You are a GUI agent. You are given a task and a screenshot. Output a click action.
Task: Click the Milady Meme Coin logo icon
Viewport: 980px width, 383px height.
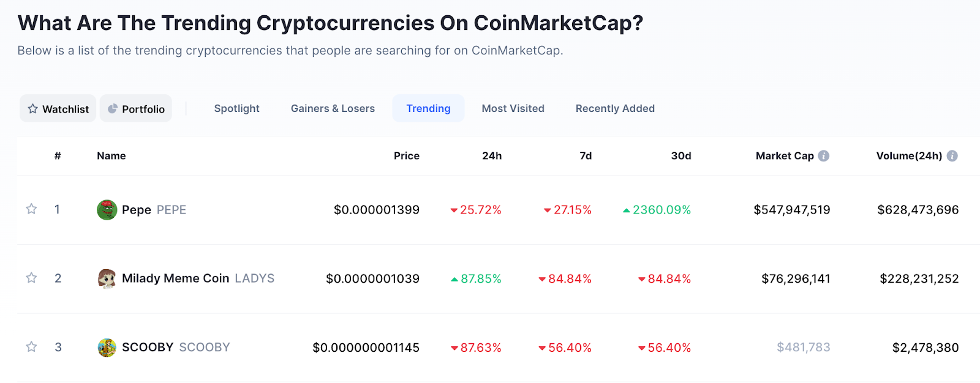[x=107, y=278]
